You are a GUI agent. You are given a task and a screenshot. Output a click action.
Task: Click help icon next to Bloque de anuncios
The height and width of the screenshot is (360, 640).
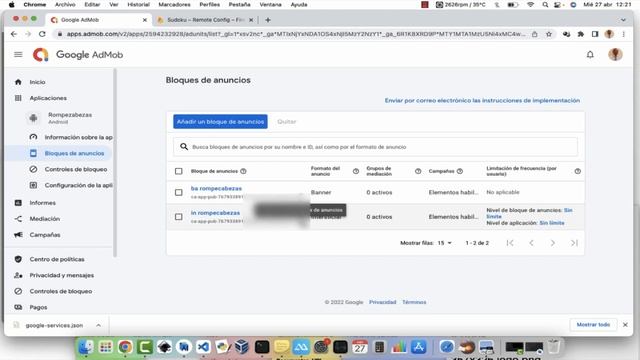coord(243,171)
